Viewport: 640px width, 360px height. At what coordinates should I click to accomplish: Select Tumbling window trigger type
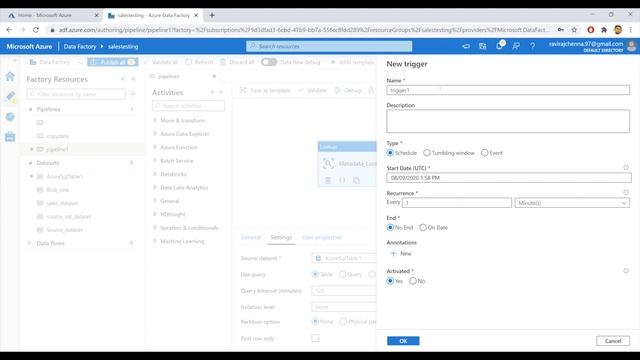427,153
